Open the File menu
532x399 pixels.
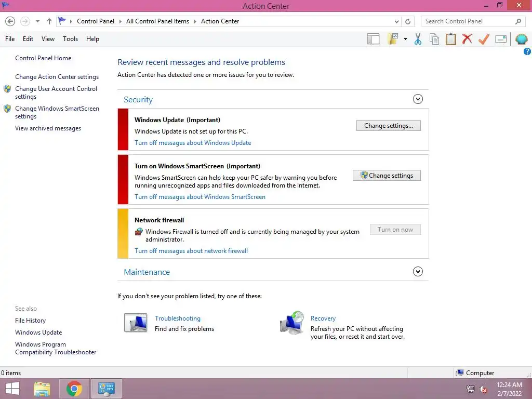tap(10, 39)
